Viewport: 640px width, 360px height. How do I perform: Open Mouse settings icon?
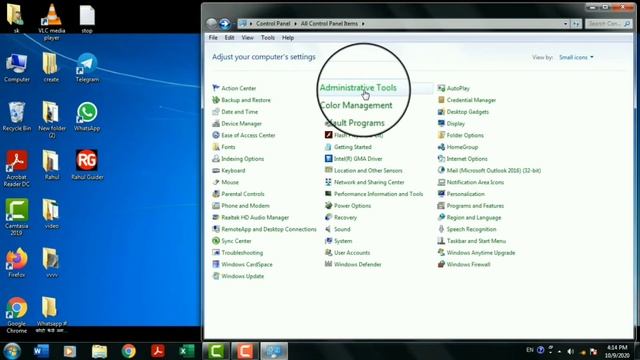(216, 182)
